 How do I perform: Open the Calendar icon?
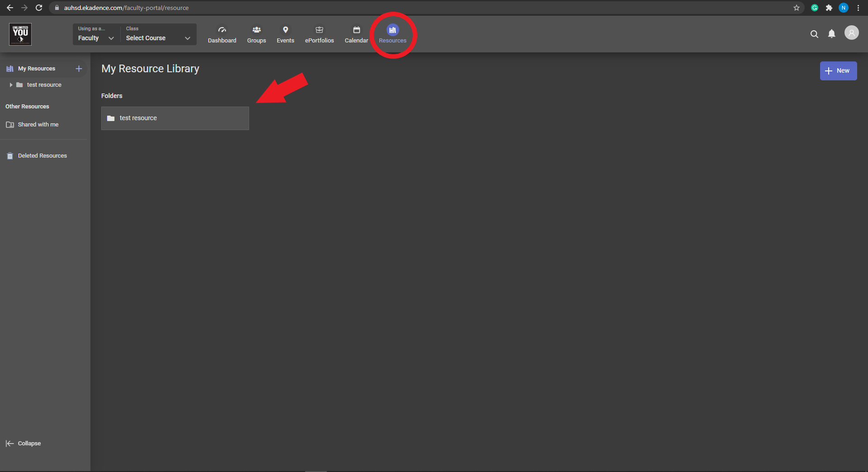click(356, 30)
